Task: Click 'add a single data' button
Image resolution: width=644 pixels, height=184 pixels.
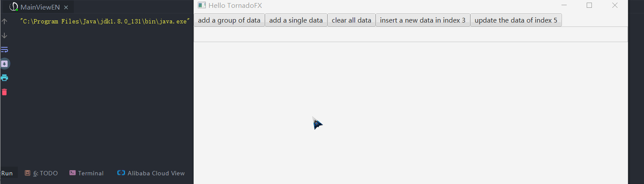Action: (x=296, y=20)
